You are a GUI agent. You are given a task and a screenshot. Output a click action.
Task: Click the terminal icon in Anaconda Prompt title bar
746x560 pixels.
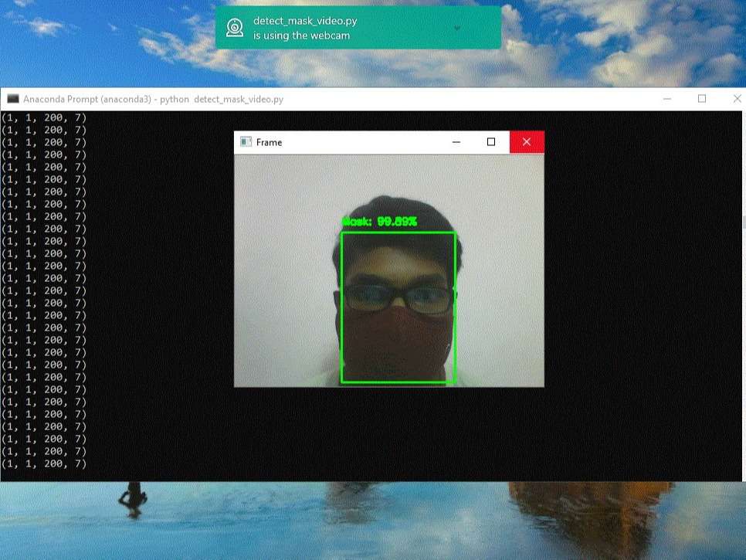point(12,99)
